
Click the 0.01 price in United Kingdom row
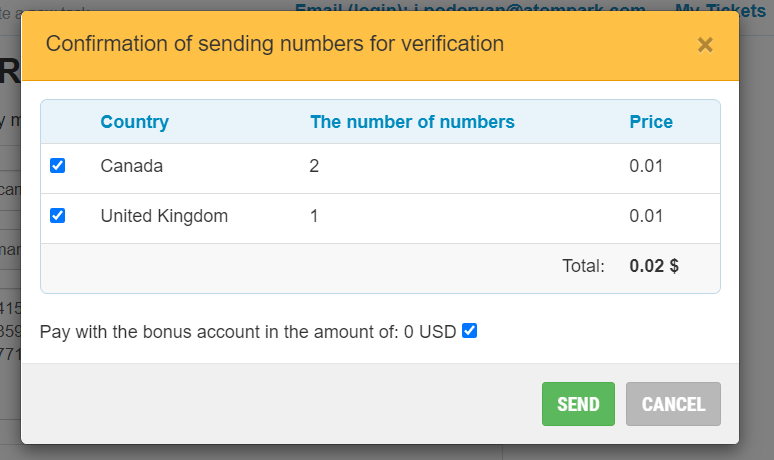click(646, 215)
